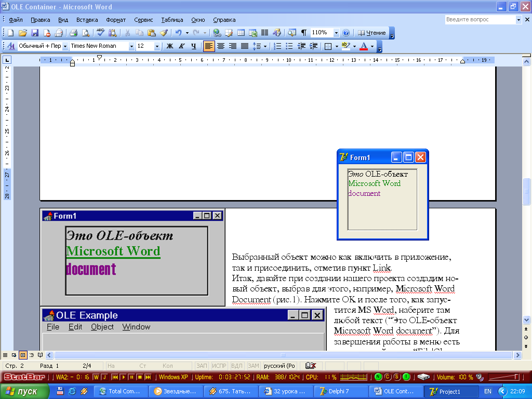
Task: Switch to the Delphi 7 taskbar button
Action: tap(341, 391)
